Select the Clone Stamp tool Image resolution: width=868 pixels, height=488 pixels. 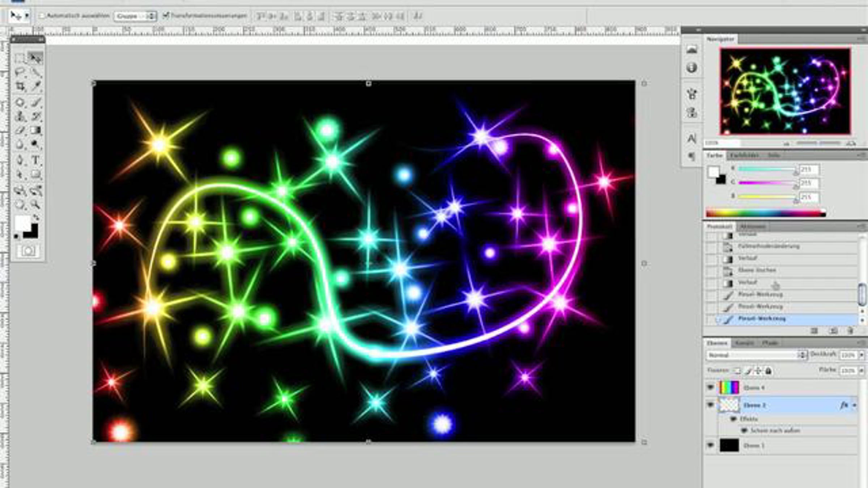tap(20, 116)
